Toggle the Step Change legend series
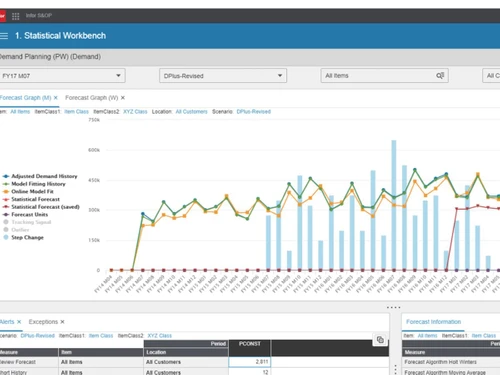 pyautogui.click(x=23, y=237)
